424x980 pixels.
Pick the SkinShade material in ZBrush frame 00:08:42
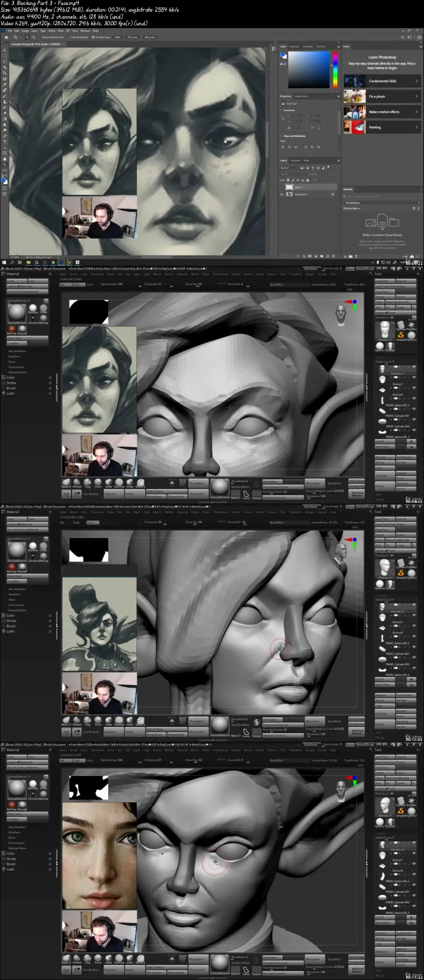point(33,308)
